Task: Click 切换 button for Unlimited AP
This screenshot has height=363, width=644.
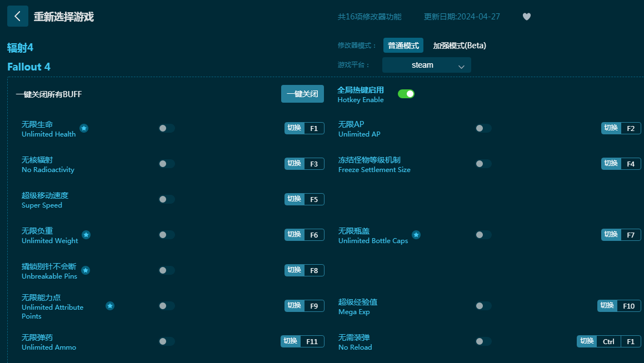Action: pos(611,128)
